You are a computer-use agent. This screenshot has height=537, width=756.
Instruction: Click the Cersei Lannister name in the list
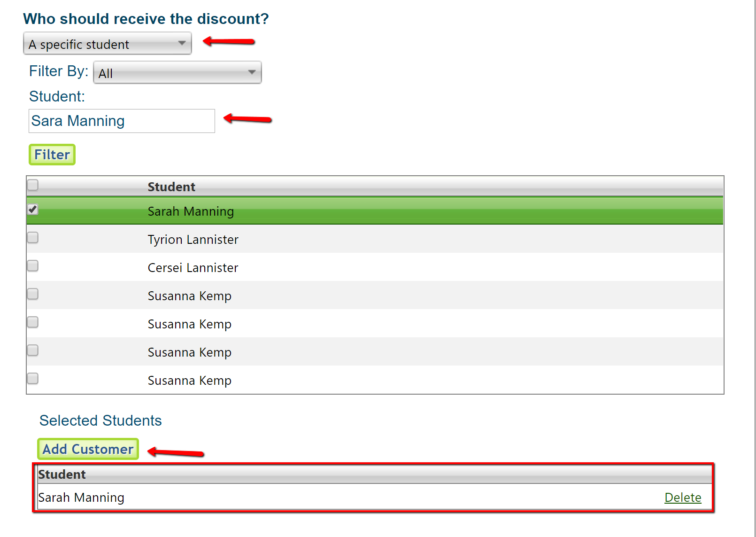tap(193, 268)
